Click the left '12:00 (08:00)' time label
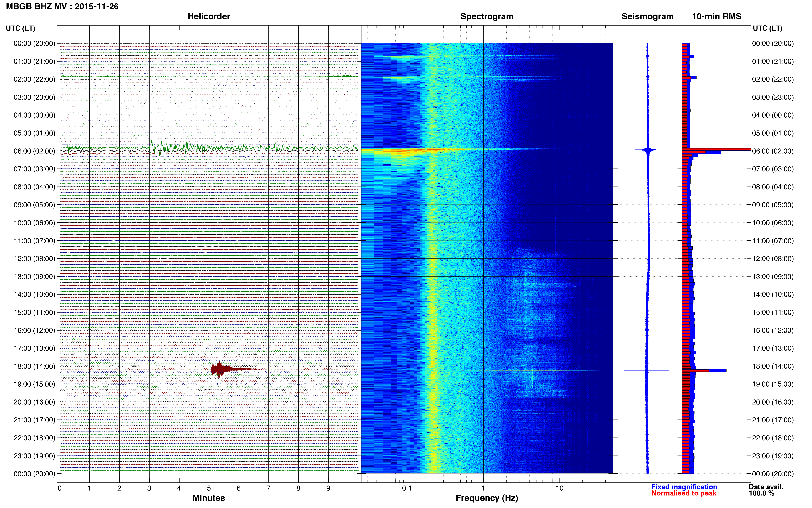 pos(34,259)
